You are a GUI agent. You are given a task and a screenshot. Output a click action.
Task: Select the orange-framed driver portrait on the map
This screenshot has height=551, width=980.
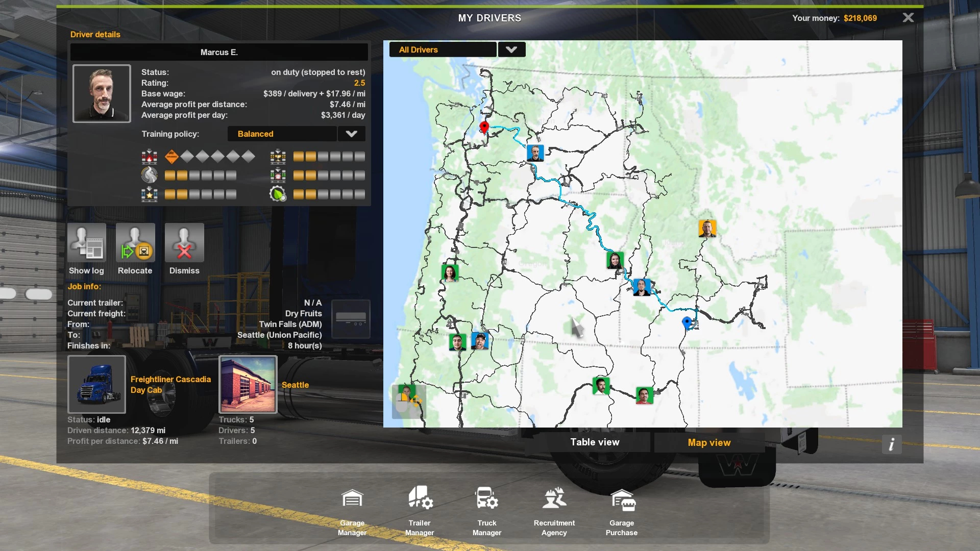tap(707, 229)
